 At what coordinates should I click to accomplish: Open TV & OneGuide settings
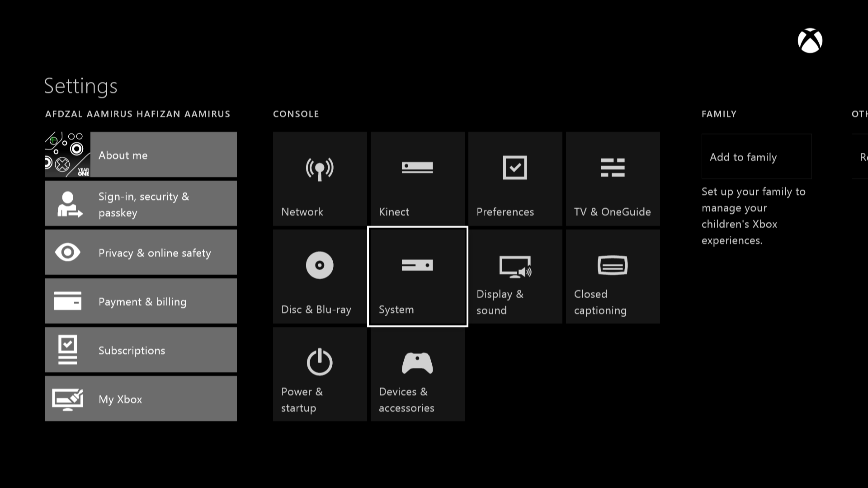click(612, 178)
